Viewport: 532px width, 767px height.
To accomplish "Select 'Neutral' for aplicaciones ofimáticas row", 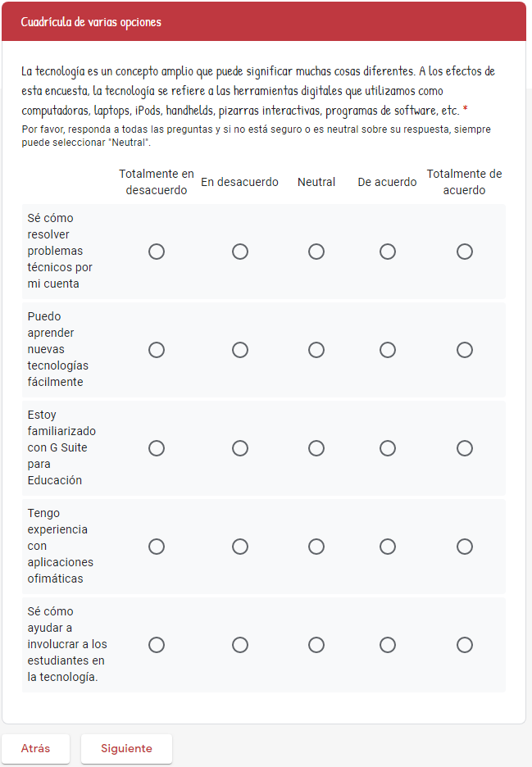I will pyautogui.click(x=316, y=547).
